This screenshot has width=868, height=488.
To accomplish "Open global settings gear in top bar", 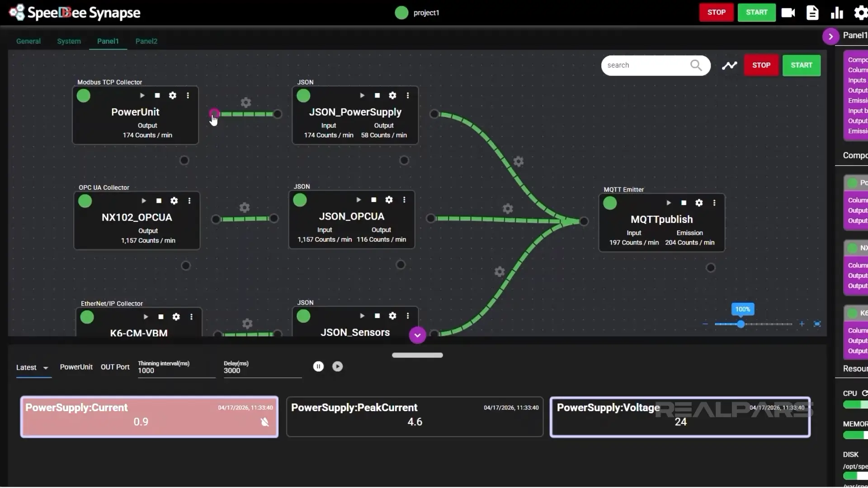I will (x=861, y=13).
